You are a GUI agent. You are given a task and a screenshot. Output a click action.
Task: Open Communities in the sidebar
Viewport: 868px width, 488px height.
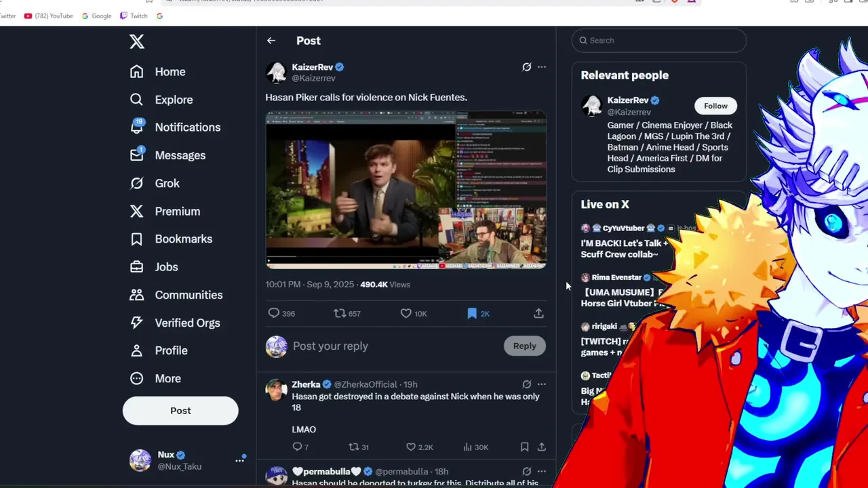(176, 295)
